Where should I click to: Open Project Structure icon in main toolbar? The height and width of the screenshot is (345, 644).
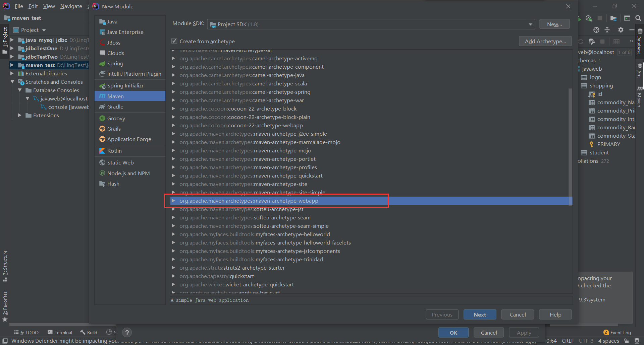[613, 18]
